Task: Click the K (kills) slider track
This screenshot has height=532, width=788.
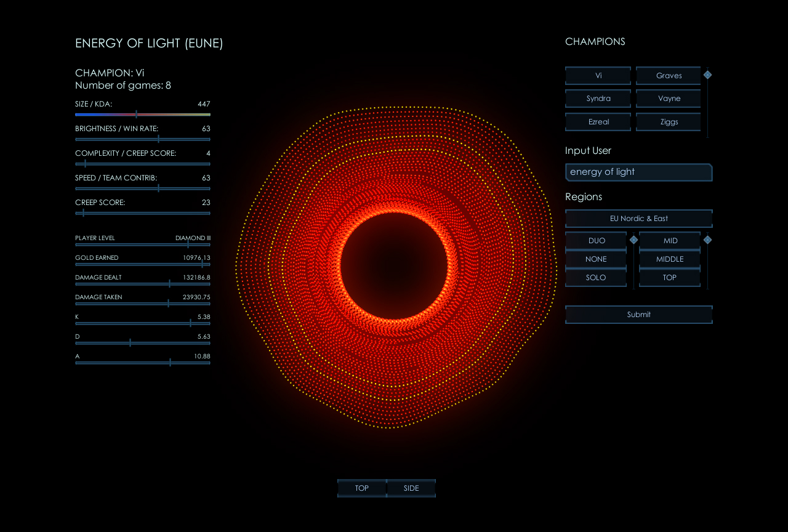Action: coord(143,323)
